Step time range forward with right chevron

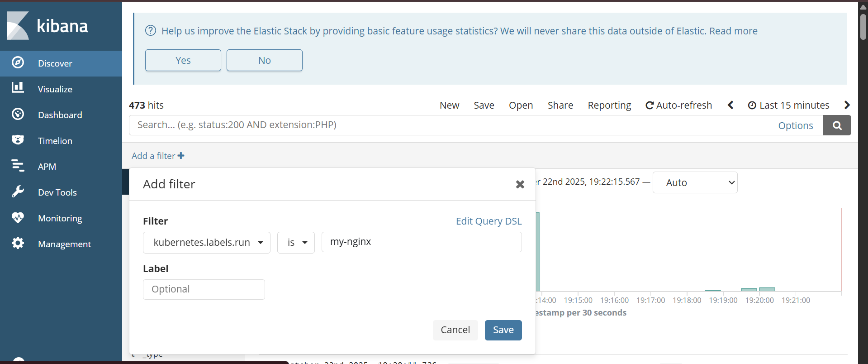(847, 105)
